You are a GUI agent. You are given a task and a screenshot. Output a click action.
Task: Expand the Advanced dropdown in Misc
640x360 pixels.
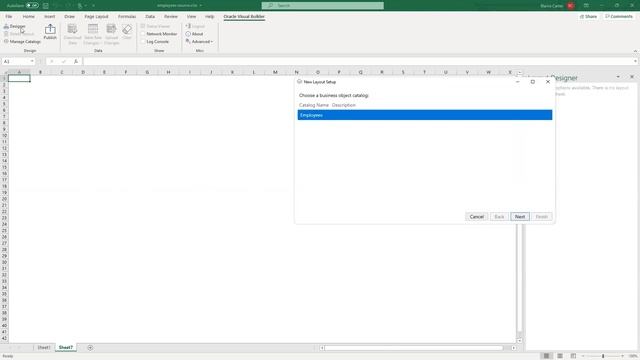199,42
